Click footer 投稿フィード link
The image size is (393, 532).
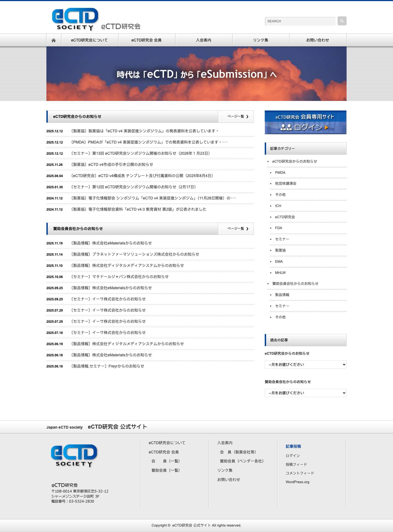[x=296, y=464]
